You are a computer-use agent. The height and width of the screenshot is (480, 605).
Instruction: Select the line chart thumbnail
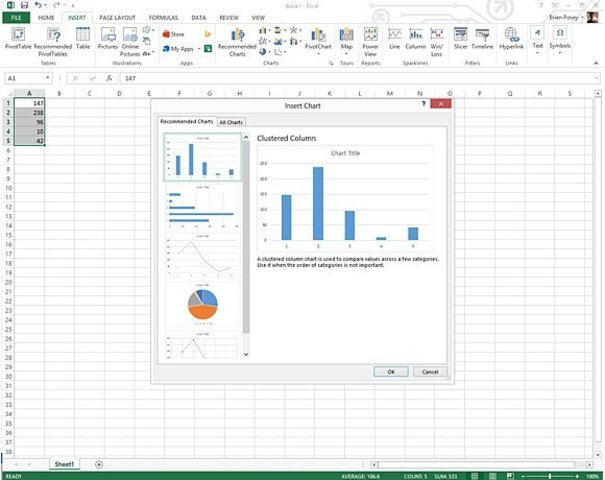203,256
